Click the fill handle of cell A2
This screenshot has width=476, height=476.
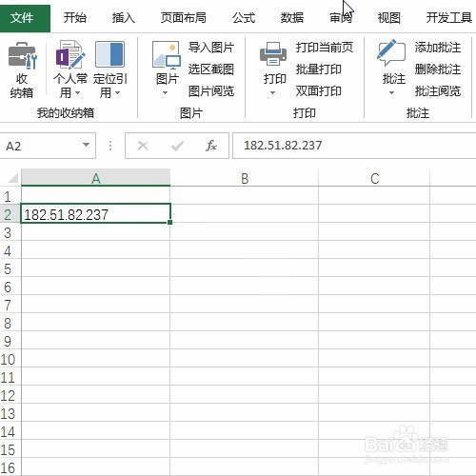[x=170, y=222]
